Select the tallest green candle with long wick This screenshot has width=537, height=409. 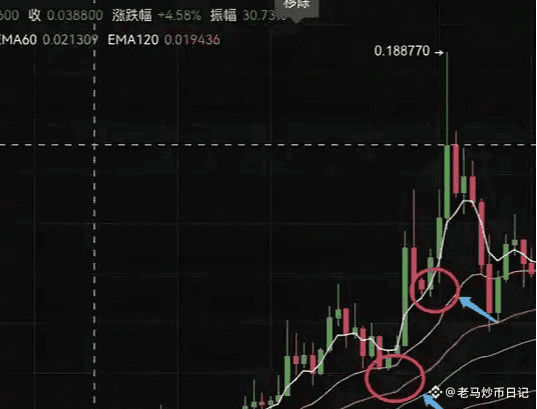[x=447, y=135]
